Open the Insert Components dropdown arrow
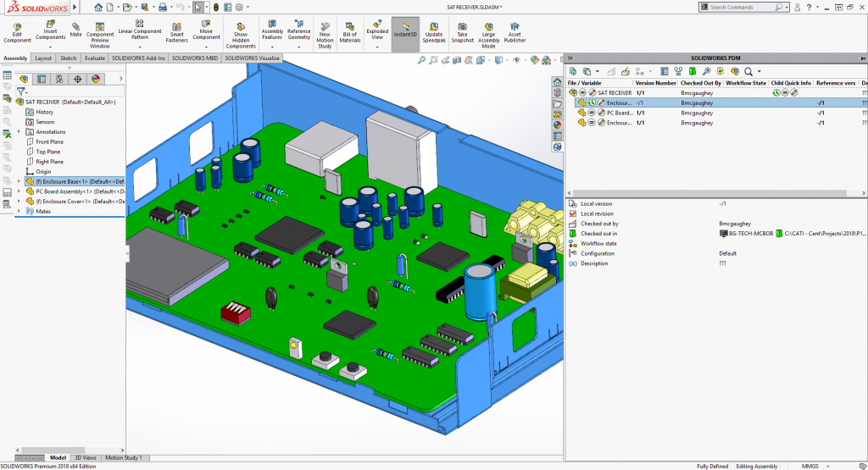The width and height of the screenshot is (868, 470). coord(50,47)
